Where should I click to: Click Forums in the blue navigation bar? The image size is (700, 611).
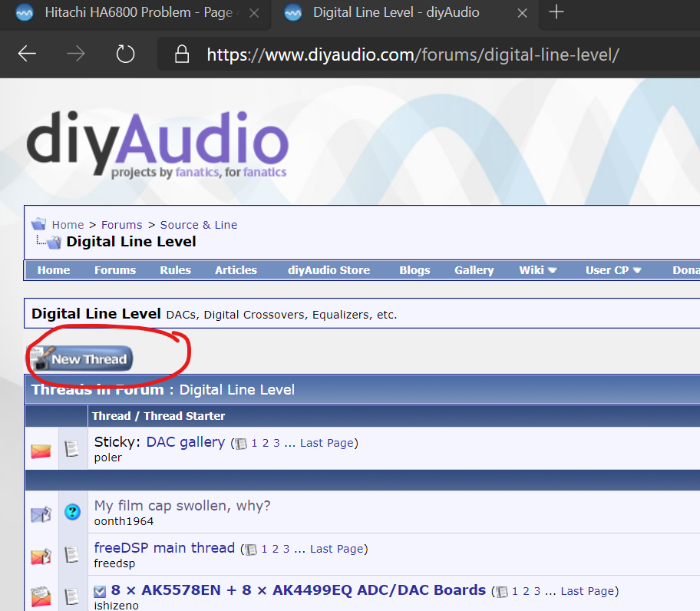coord(114,270)
